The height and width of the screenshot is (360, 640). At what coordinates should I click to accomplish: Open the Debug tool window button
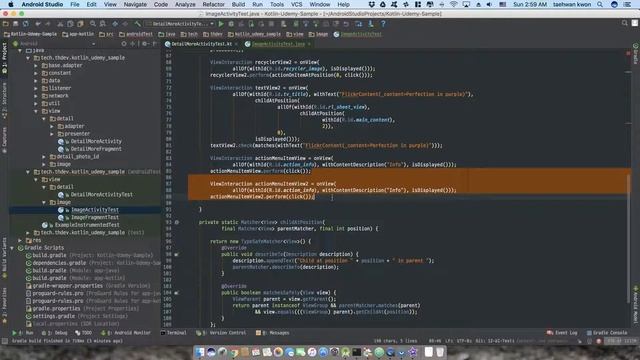pos(55,333)
